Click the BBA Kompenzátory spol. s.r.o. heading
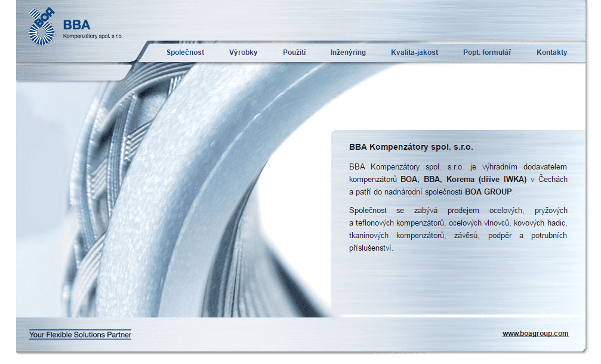601x364 pixels. pyautogui.click(x=411, y=147)
